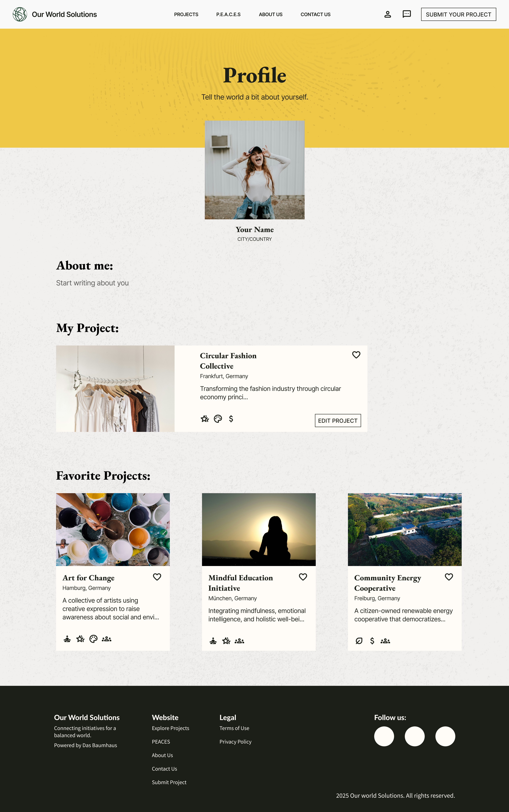Open ABOUT US in top navigation

(271, 15)
